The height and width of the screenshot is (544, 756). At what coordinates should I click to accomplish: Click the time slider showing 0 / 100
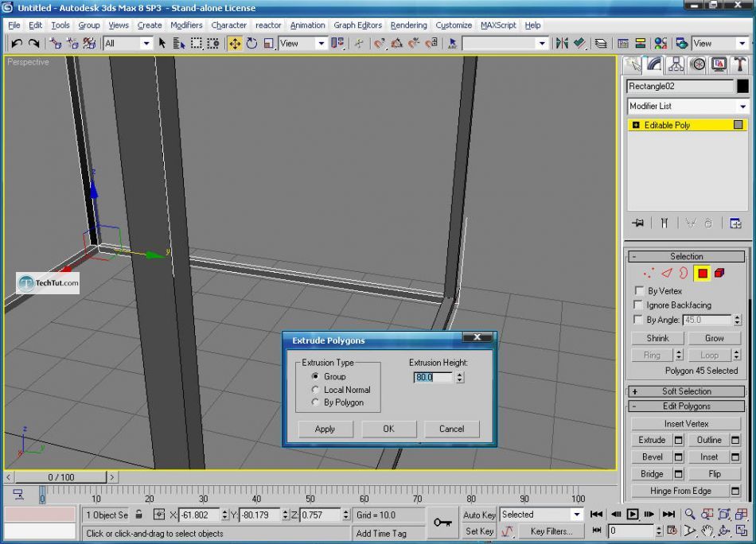pyautogui.click(x=60, y=477)
